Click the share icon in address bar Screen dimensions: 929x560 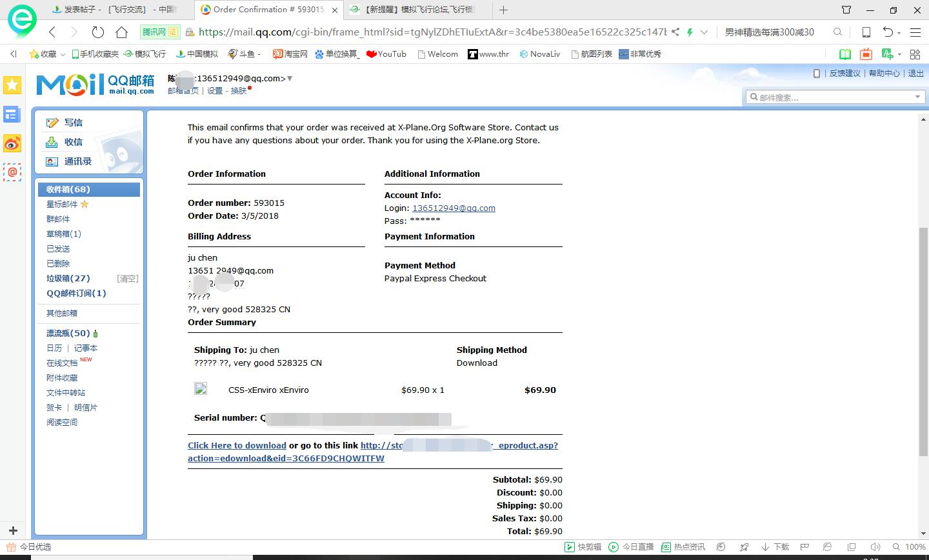tap(675, 32)
